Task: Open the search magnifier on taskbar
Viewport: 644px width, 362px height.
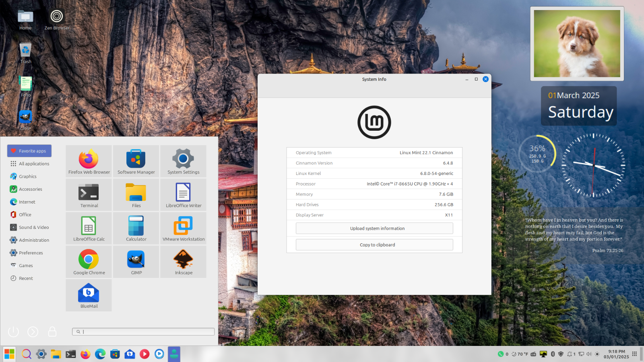Action: (x=26, y=354)
